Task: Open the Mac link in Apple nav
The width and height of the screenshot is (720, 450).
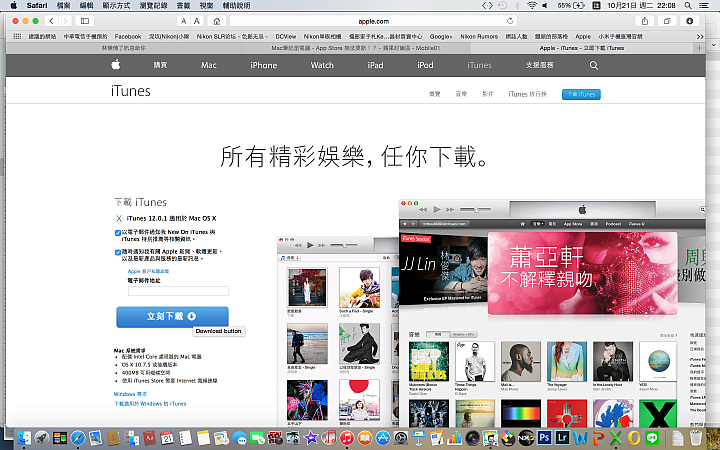Action: pos(208,65)
